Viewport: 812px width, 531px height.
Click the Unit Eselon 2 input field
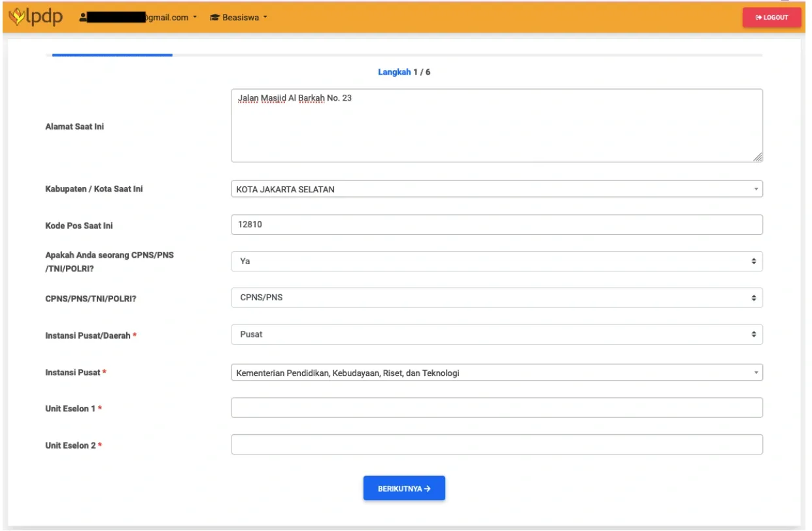497,445
